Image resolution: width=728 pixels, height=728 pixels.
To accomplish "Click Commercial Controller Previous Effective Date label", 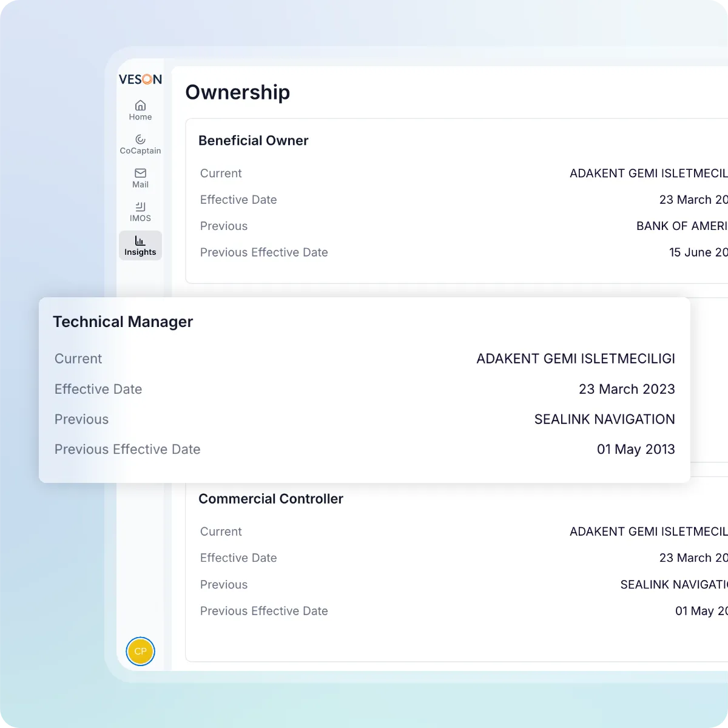I will 264,611.
